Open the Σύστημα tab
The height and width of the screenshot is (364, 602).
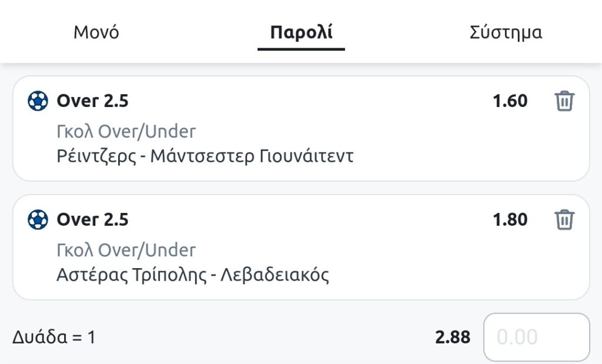click(x=506, y=32)
